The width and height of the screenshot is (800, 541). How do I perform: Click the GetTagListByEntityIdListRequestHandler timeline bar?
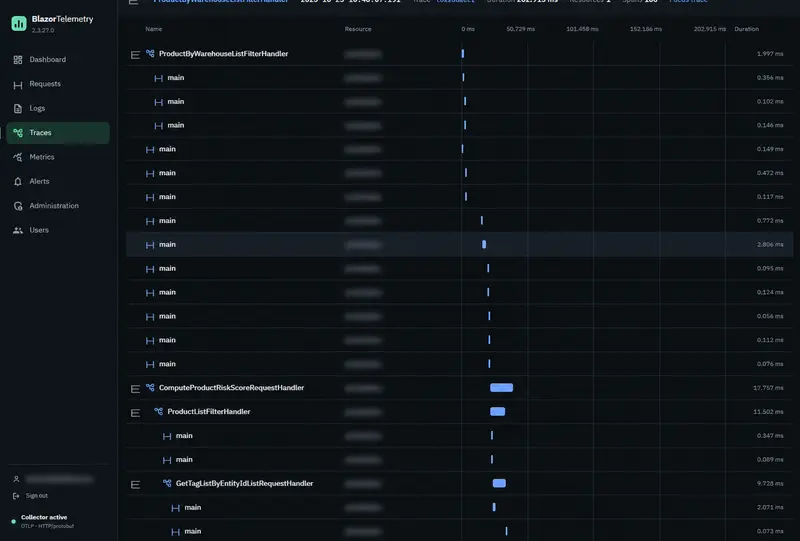pos(499,483)
